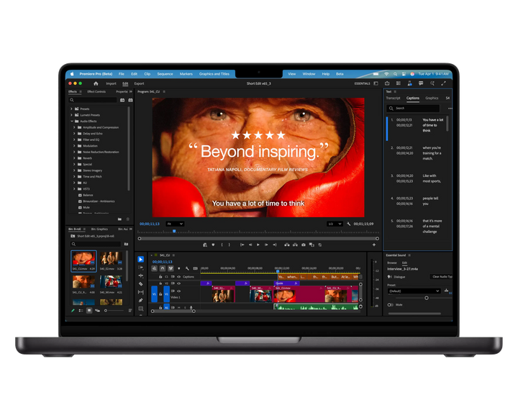Toggle Captions track visibility eye
This screenshot has height=420, width=518.
[178, 276]
